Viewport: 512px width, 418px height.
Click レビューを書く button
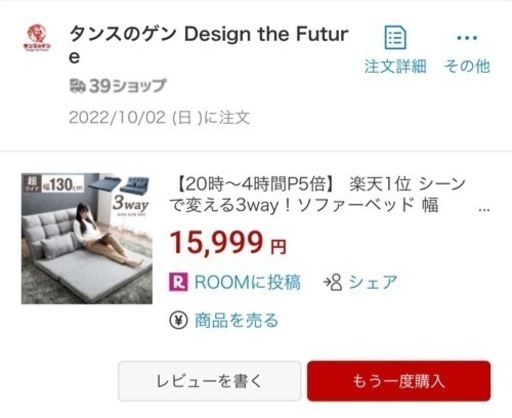(x=209, y=381)
